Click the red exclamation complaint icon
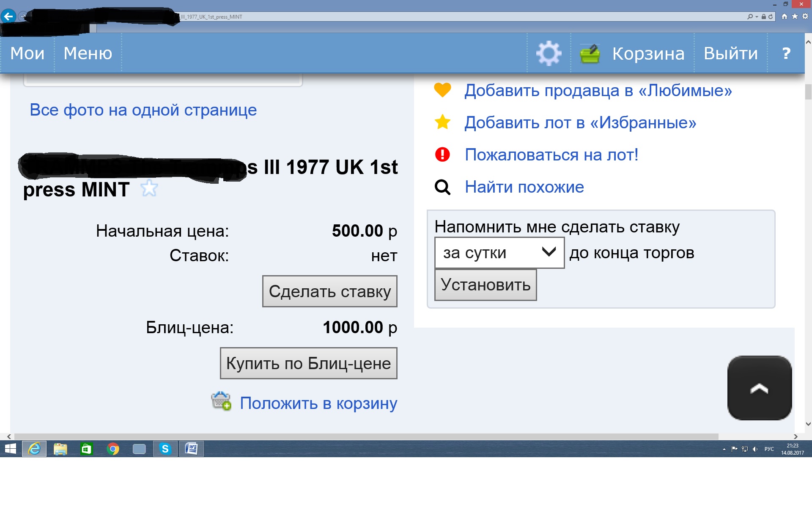 442,155
